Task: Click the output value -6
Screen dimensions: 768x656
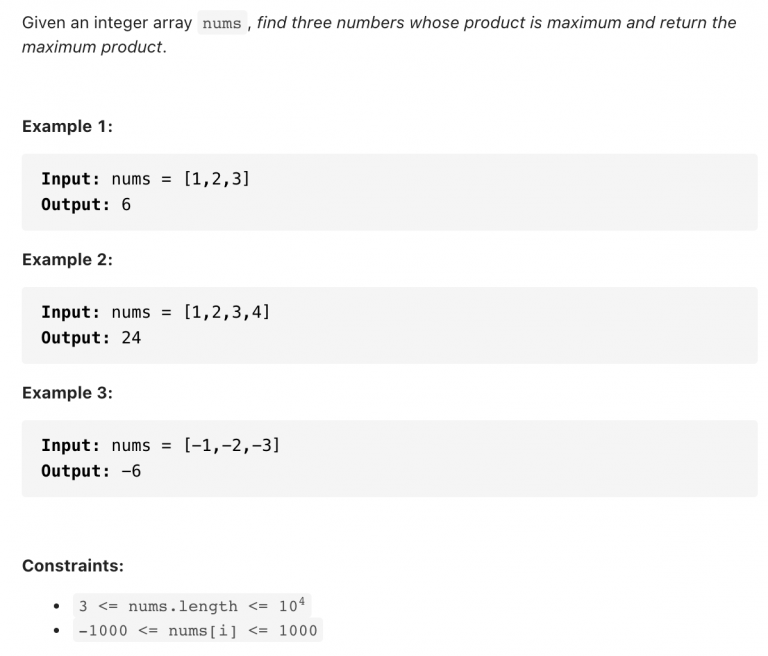Action: point(131,471)
